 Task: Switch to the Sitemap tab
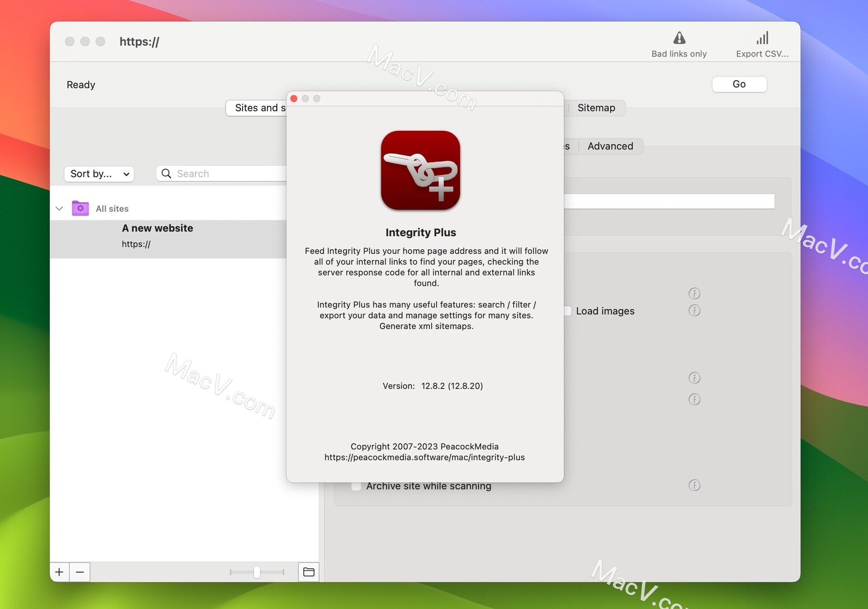596,108
